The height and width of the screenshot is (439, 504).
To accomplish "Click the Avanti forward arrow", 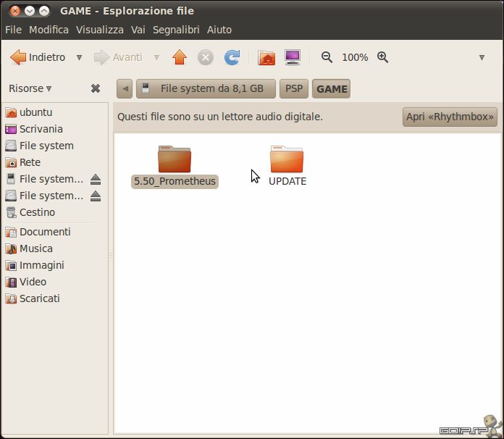I will point(118,57).
